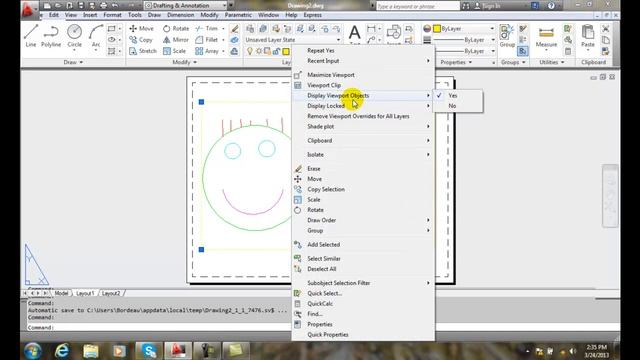Screen dimensions: 640x360
Task: Click Quick Properties in context menu
Action: pyautogui.click(x=363, y=335)
